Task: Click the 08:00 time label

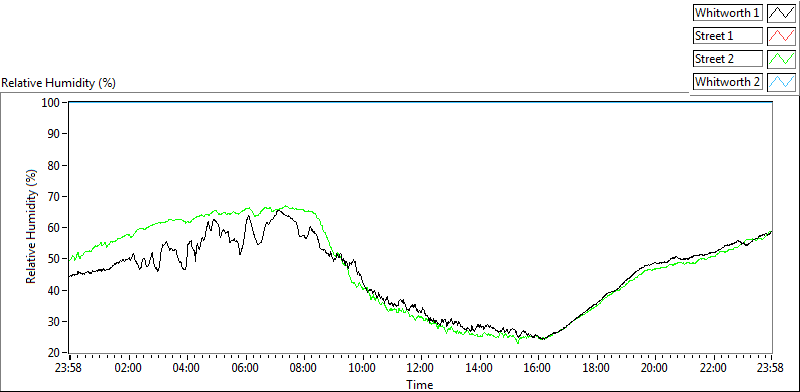Action: pos(304,368)
